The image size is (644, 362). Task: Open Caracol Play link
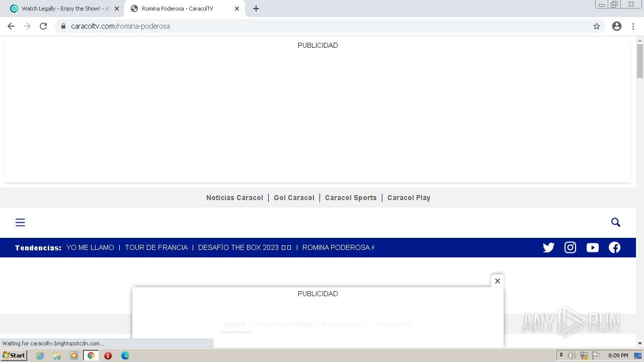409,198
